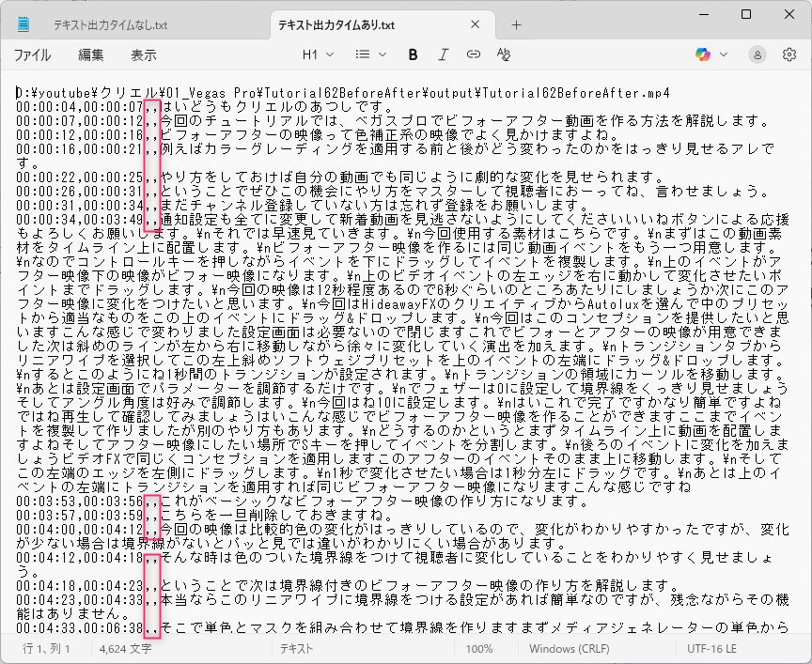Toggle italic formatting in the toolbar
This screenshot has width=812, height=664.
point(443,54)
